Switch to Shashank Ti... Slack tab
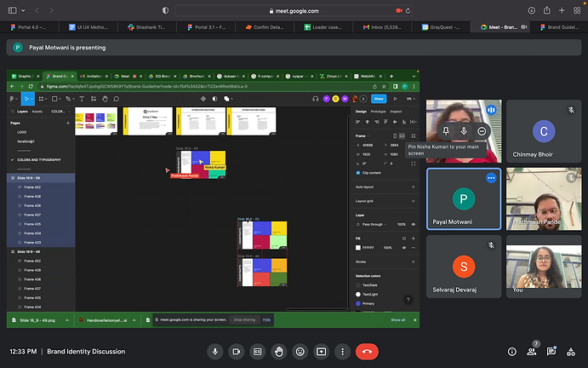The height and width of the screenshot is (368, 588). (x=147, y=27)
